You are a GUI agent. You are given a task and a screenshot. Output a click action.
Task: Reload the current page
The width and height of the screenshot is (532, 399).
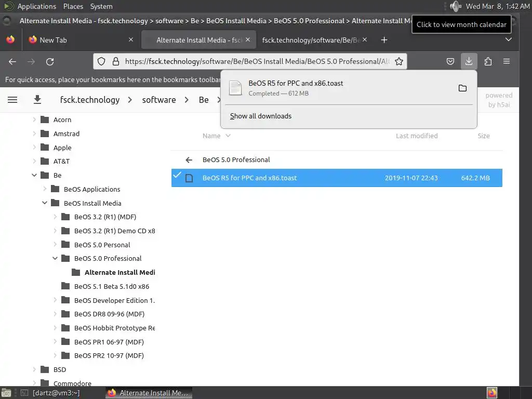point(50,61)
